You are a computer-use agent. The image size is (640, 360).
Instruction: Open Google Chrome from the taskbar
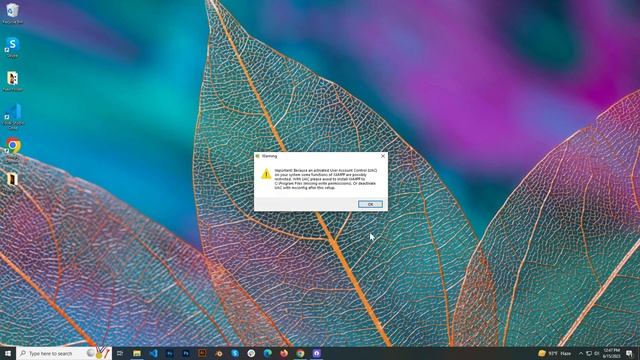coord(300,353)
